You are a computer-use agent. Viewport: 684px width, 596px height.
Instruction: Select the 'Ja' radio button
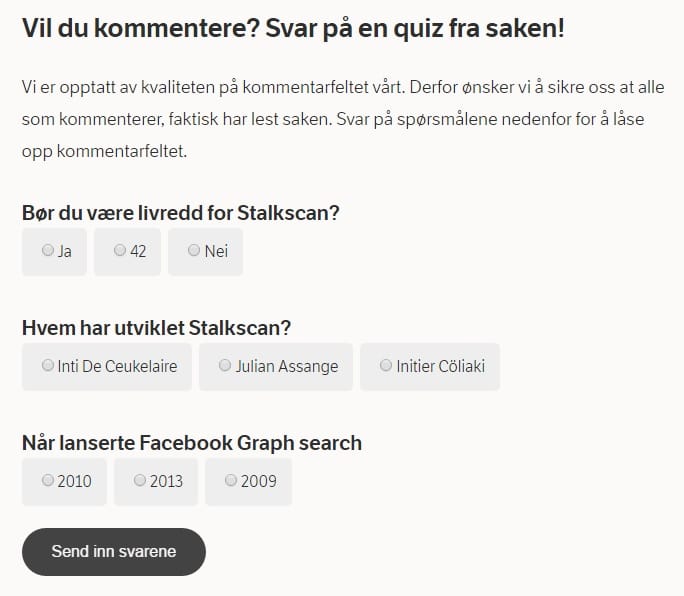click(x=48, y=251)
